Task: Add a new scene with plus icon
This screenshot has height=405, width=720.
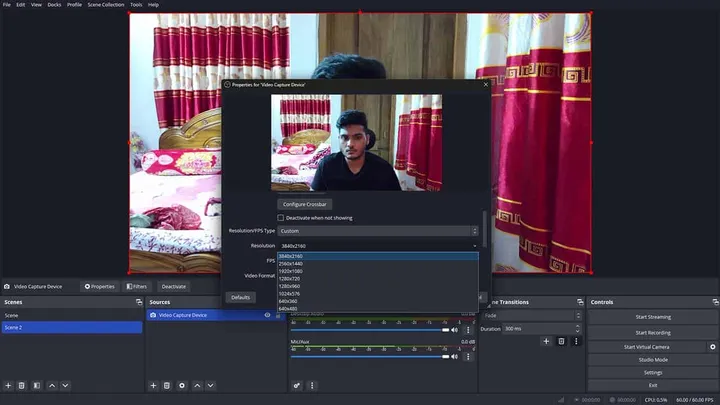Action: pos(8,385)
